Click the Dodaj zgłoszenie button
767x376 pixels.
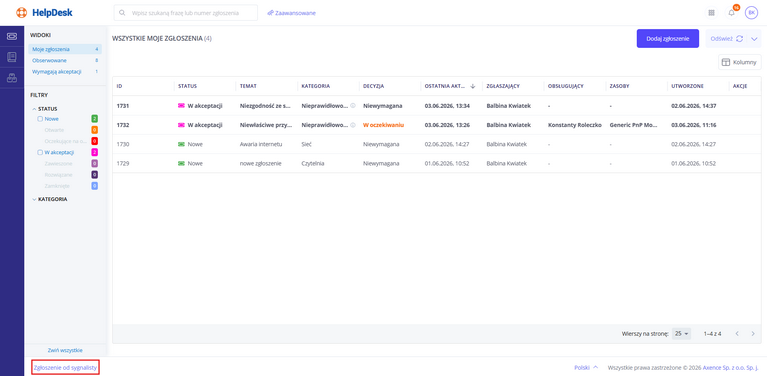668,39
